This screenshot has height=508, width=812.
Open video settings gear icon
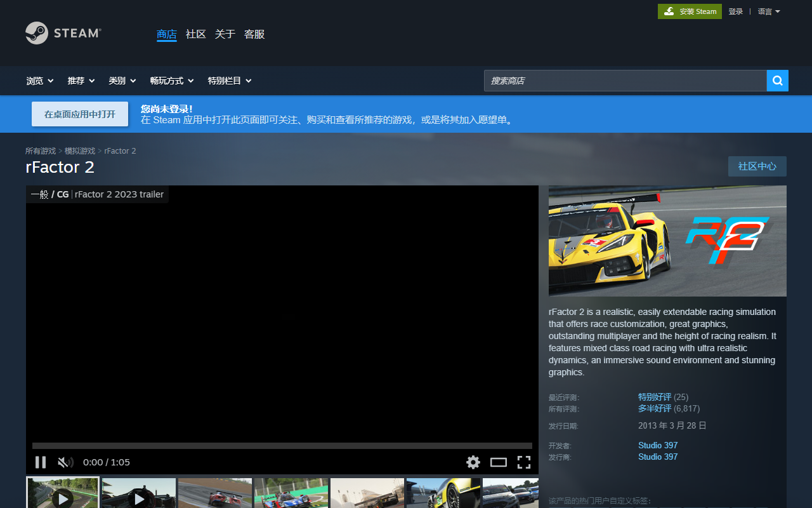pos(473,462)
